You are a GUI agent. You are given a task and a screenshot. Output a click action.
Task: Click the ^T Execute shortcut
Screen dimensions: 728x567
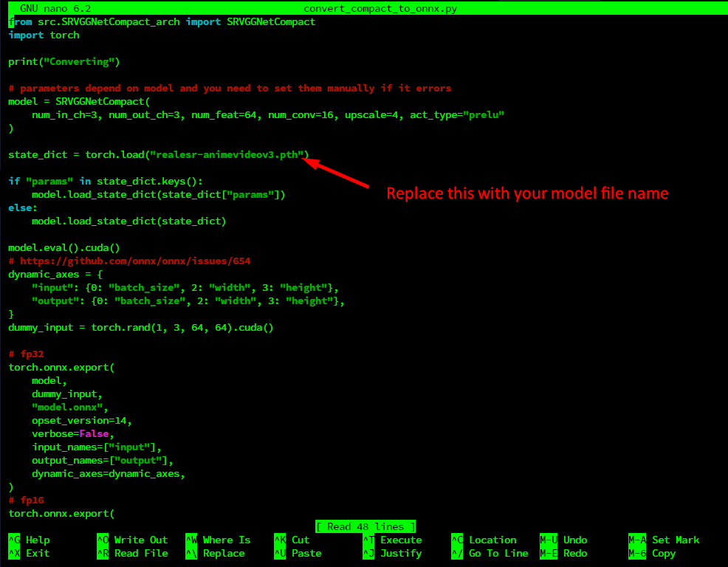click(391, 540)
